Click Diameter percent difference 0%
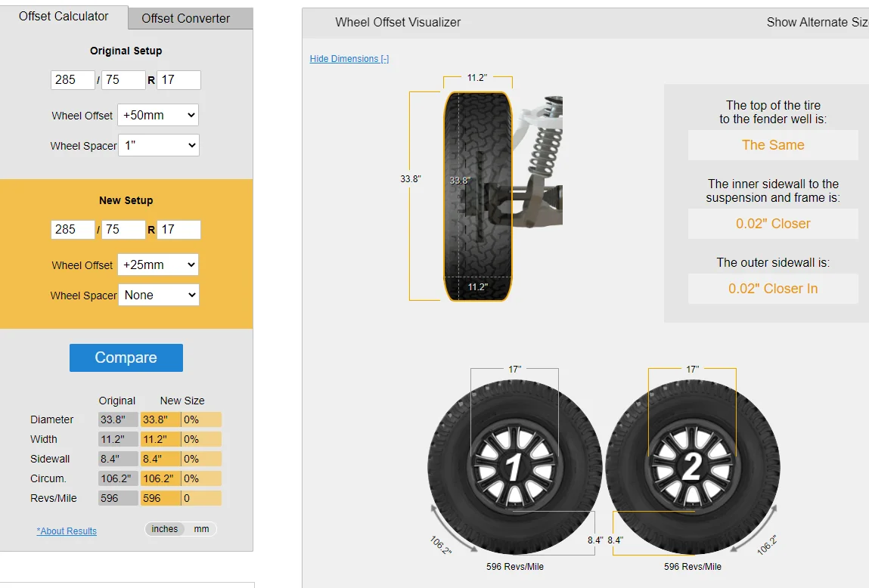This screenshot has height=588, width=869. 202,419
